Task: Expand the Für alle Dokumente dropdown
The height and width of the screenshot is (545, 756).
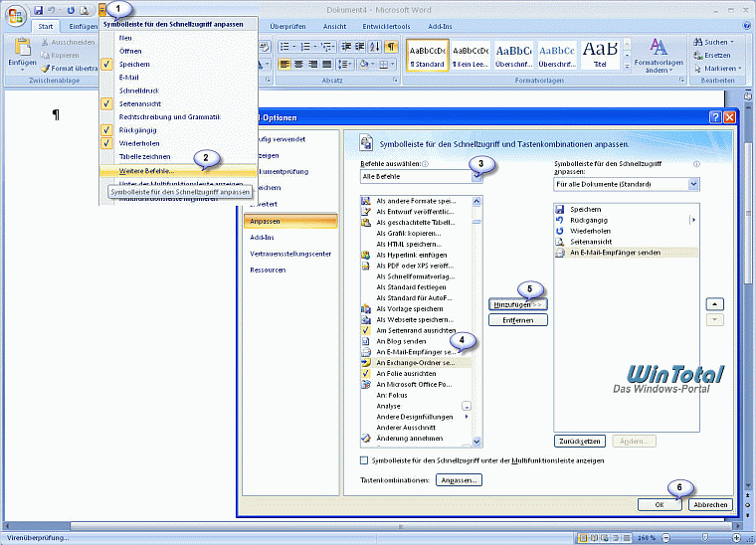Action: click(x=626, y=184)
